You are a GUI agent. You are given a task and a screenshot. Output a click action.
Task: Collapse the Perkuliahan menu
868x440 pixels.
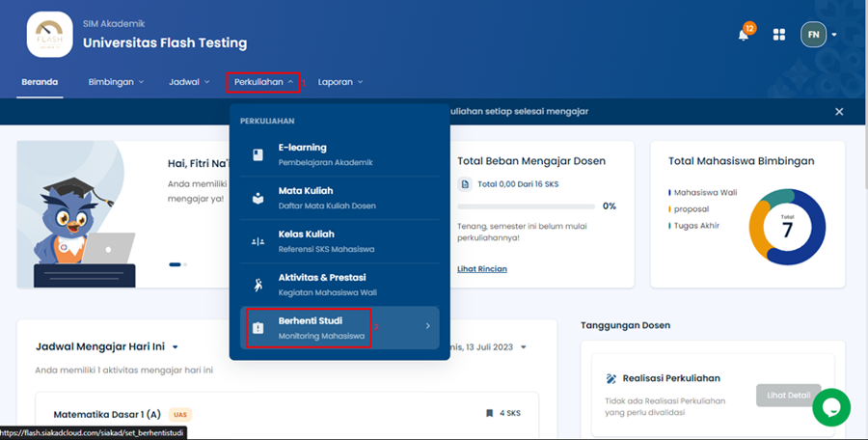pyautogui.click(x=263, y=82)
